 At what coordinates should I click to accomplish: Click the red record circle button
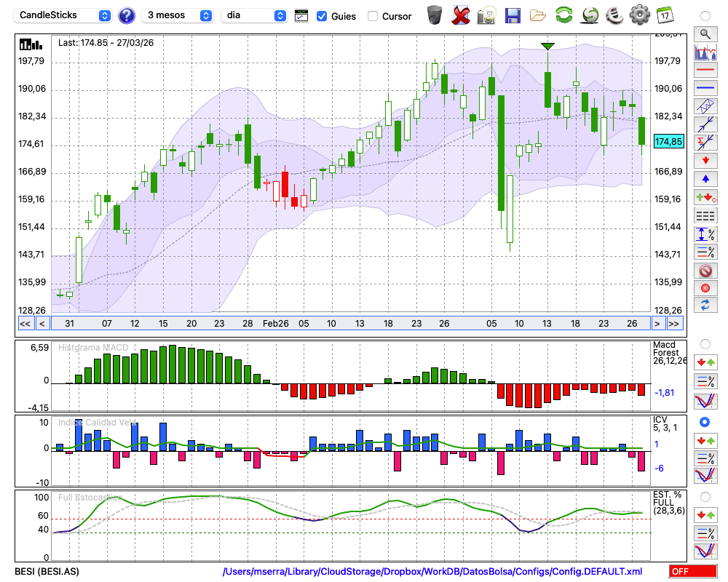(x=705, y=288)
